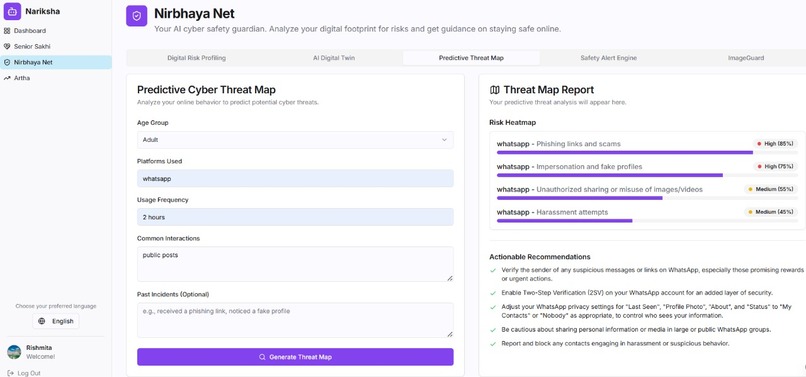Click the checkmark beside Report and block recommendation
This screenshot has width=806, height=377.
(x=493, y=344)
